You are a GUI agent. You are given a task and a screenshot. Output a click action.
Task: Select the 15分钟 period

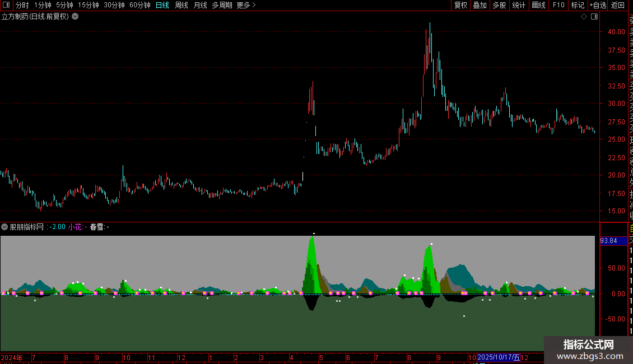[89, 5]
